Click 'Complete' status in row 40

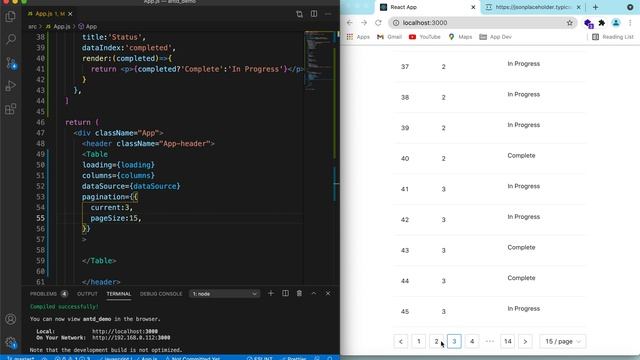tap(521, 156)
